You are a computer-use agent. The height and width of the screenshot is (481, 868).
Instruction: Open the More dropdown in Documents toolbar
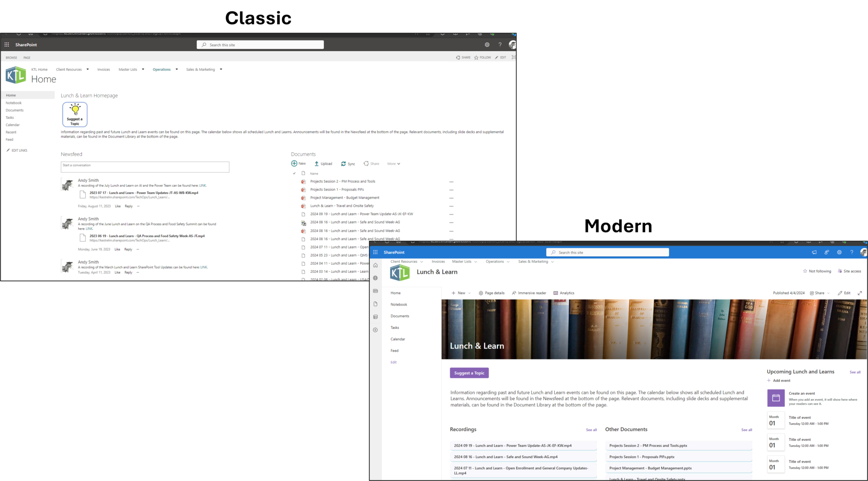(393, 163)
